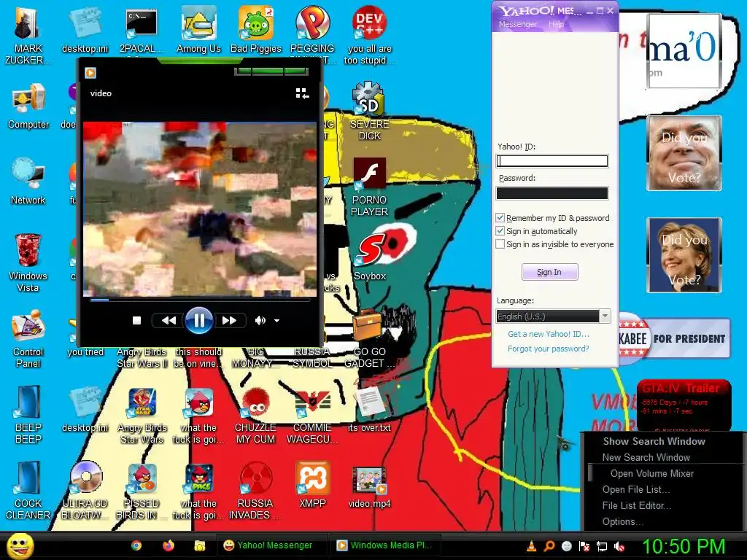The height and width of the screenshot is (560, 747).
Task: Select File List Editor menu entry
Action: click(x=636, y=506)
